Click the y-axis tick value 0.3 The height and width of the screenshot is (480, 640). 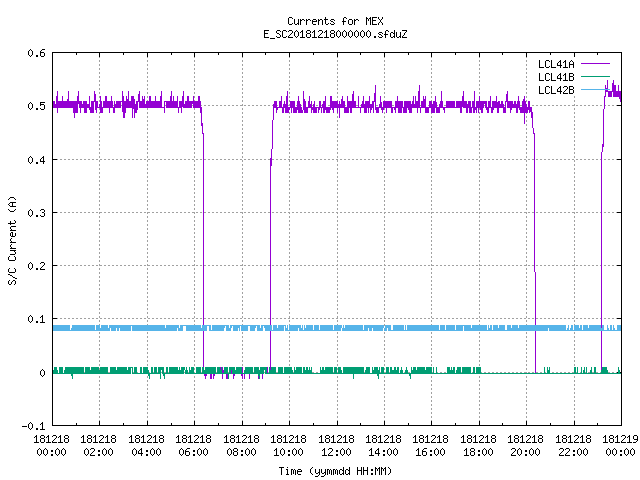pyautogui.click(x=36, y=213)
